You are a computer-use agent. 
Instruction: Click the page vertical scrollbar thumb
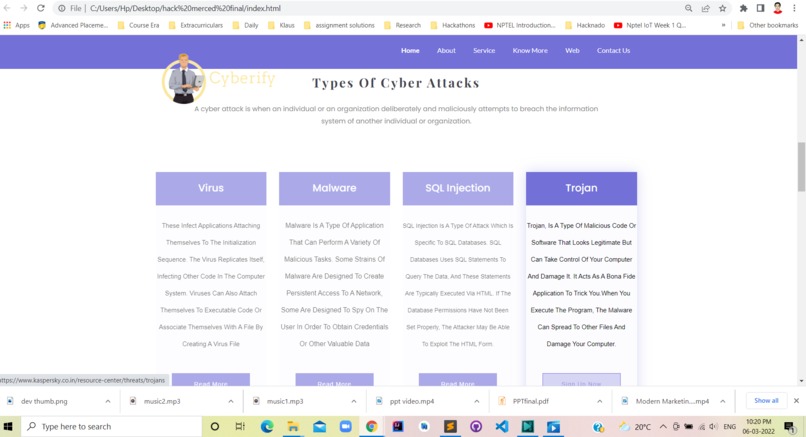(x=801, y=167)
